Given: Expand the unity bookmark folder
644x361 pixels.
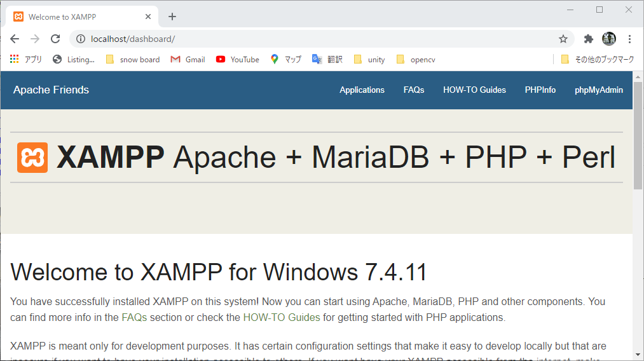Looking at the screenshot, I should 369,59.
